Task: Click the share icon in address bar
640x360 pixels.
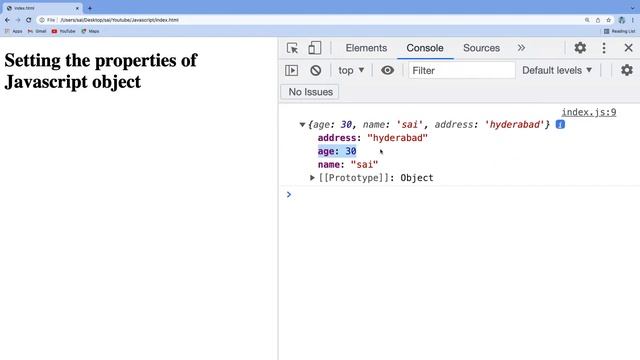Action: (x=598, y=20)
